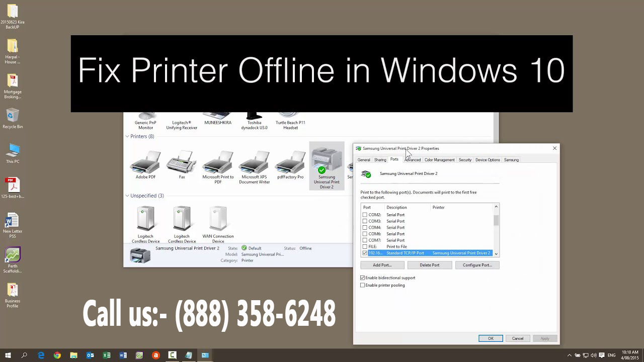
Task: Open the Windows Start menu
Action: pyautogui.click(x=8, y=355)
